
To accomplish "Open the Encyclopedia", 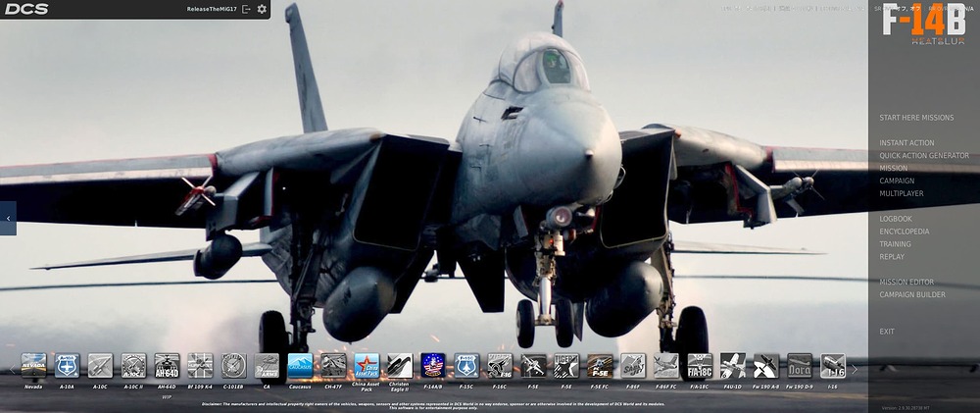I will [x=904, y=232].
